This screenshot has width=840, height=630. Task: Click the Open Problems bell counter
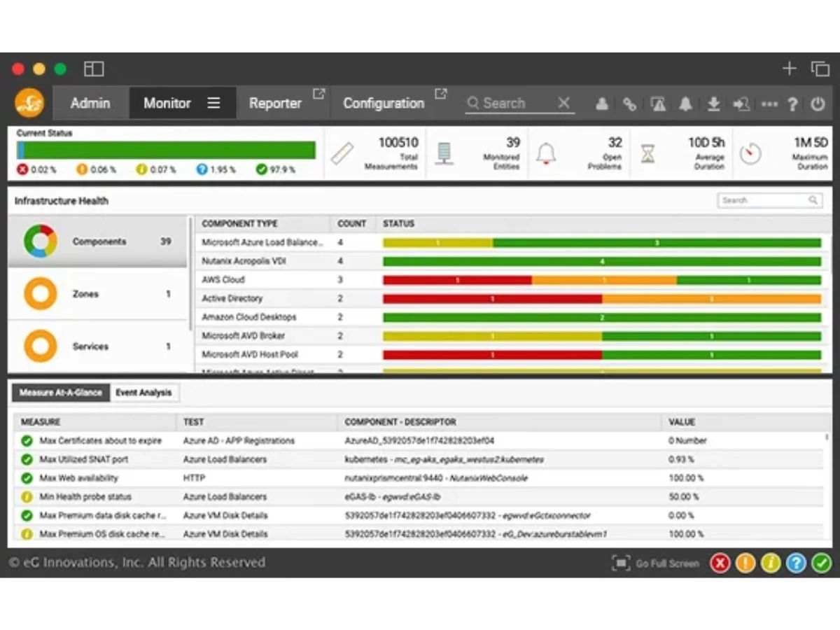click(580, 153)
